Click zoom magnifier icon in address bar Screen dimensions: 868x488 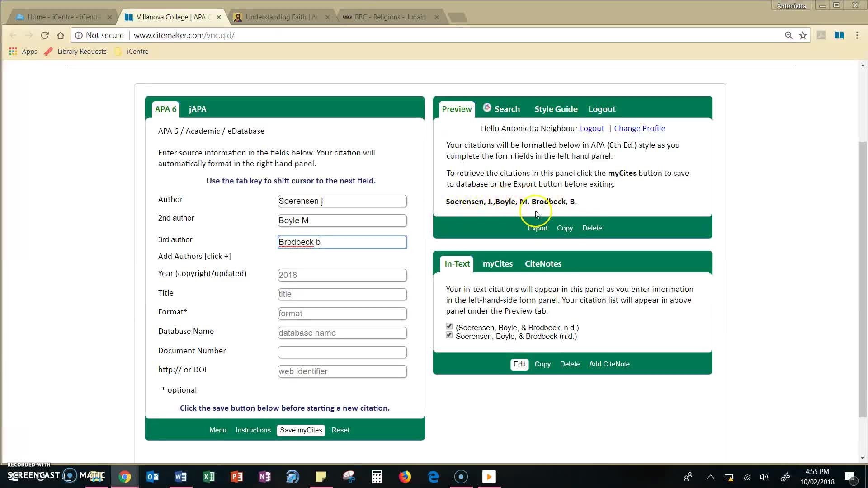coord(788,35)
